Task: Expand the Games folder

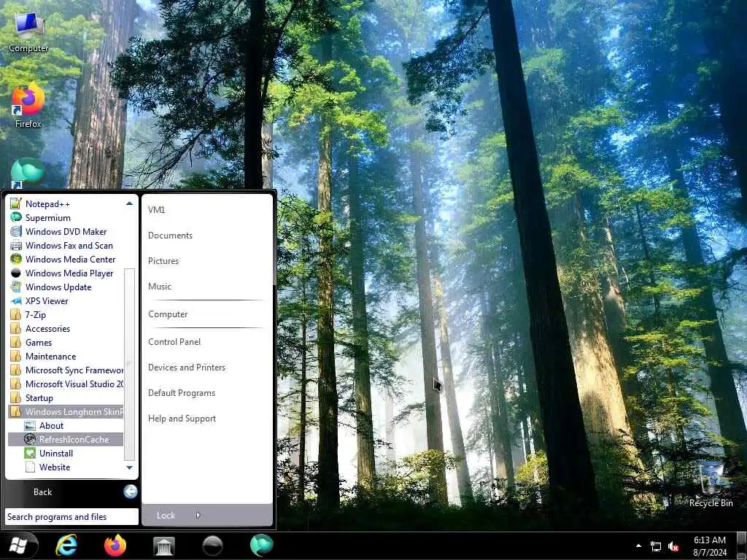Action: 66,343
